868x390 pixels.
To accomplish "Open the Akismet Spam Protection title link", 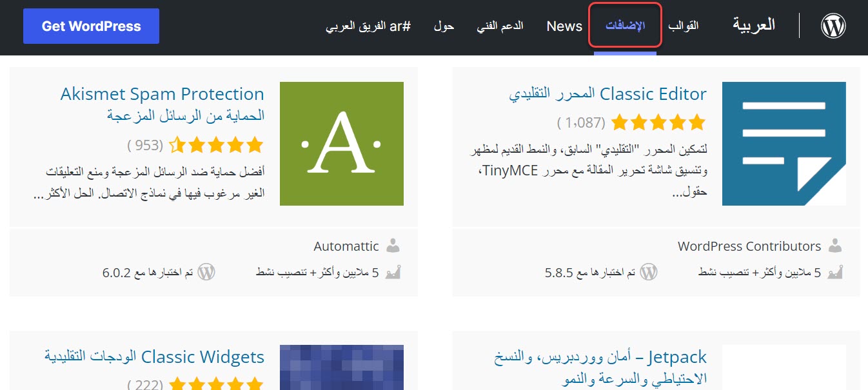I will [x=162, y=104].
